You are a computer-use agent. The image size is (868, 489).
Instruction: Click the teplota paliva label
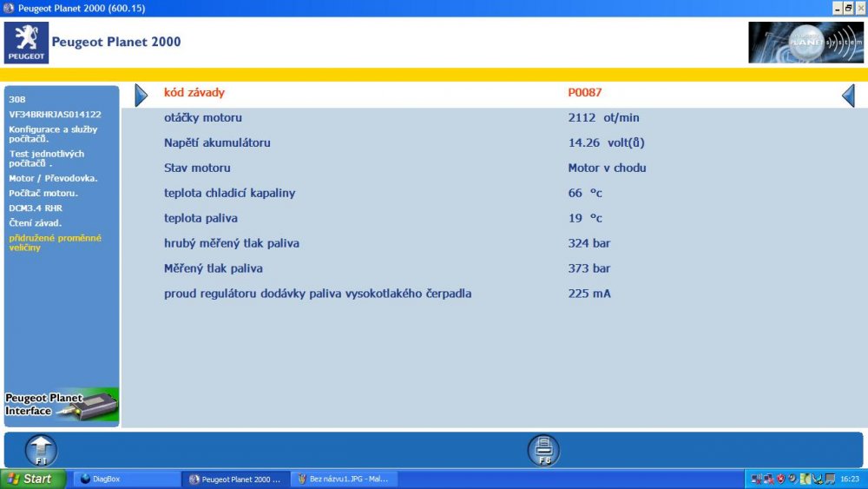point(201,218)
